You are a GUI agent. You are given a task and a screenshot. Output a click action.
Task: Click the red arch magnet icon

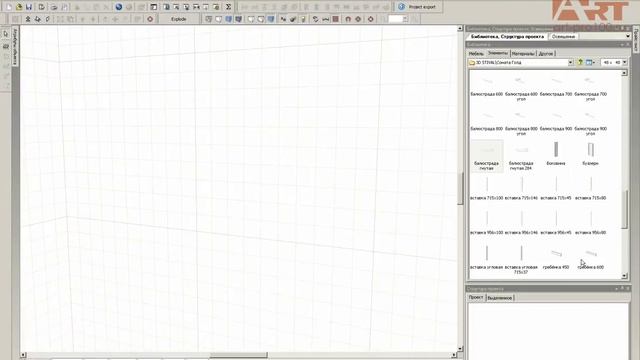pyautogui.click(x=348, y=19)
